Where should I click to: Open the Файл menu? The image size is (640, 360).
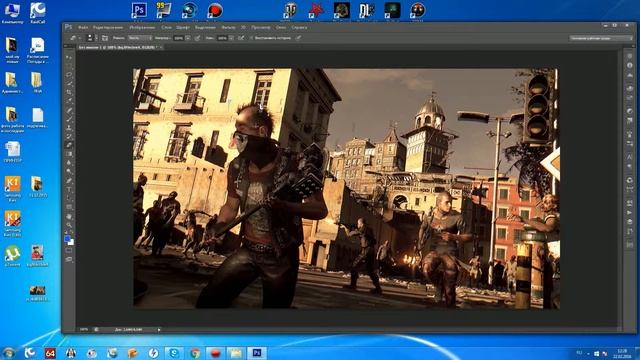click(83, 27)
